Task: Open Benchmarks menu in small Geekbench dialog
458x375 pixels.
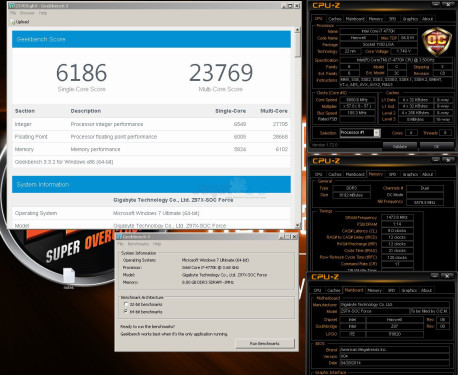Action: coord(138,244)
